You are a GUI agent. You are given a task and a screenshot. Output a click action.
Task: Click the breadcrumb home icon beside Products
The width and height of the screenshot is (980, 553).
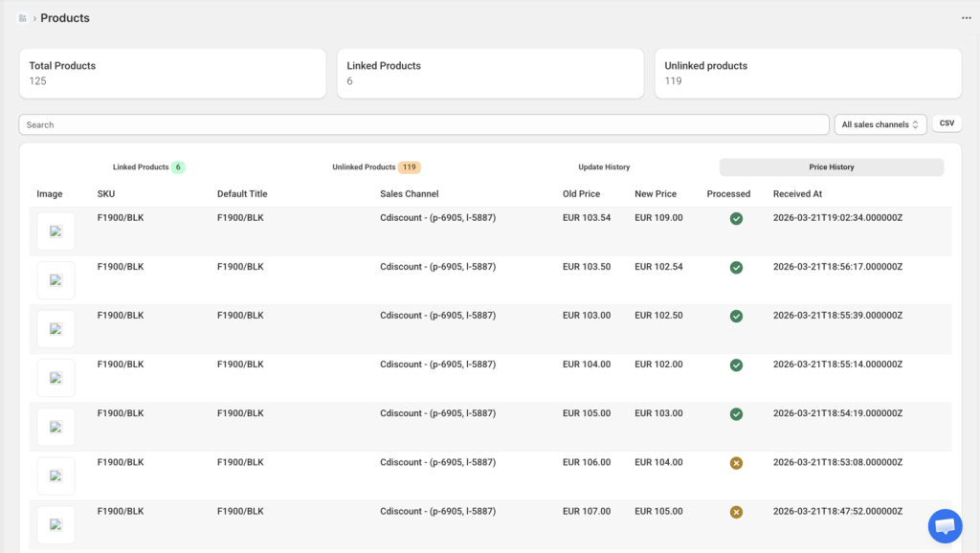pos(22,18)
